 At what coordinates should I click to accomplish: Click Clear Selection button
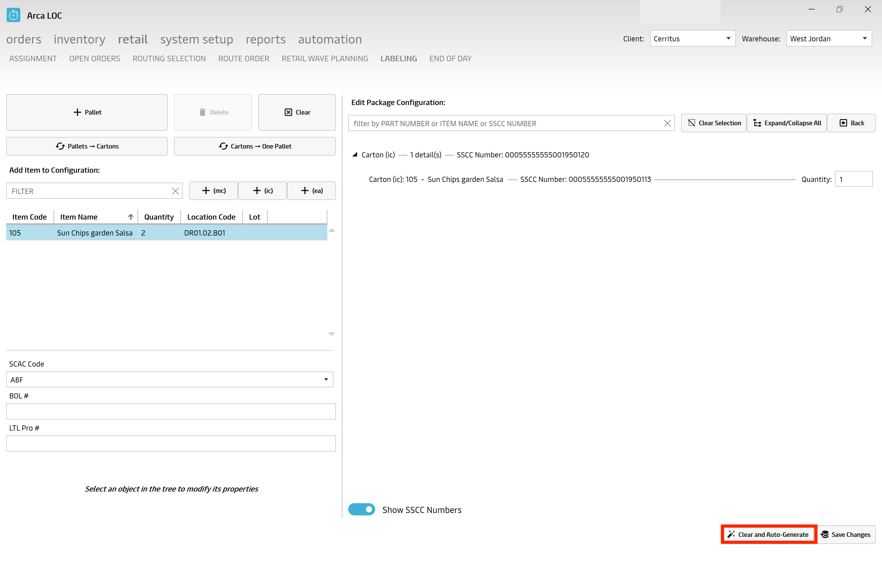pyautogui.click(x=714, y=123)
